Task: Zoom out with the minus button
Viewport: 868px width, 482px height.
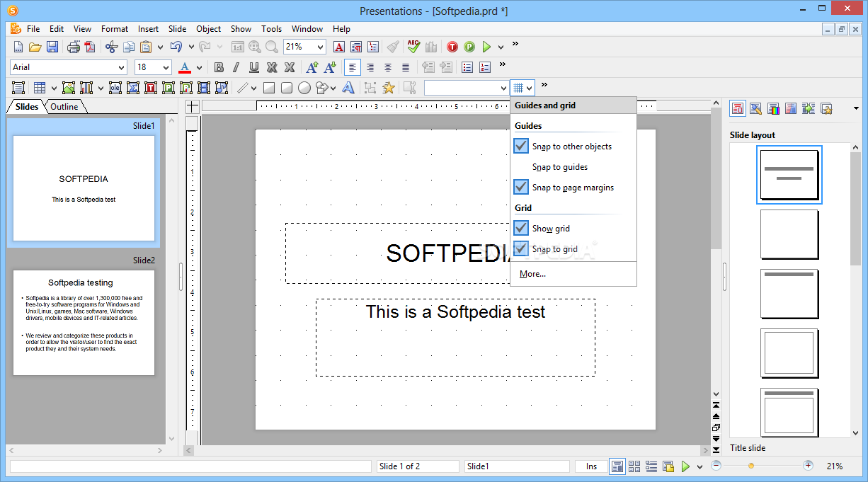Action: (x=716, y=466)
